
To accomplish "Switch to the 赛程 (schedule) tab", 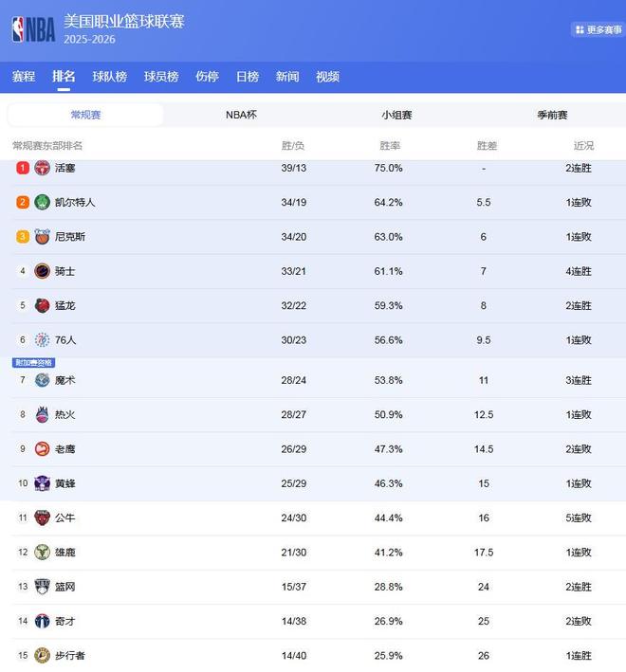I will [x=24, y=77].
